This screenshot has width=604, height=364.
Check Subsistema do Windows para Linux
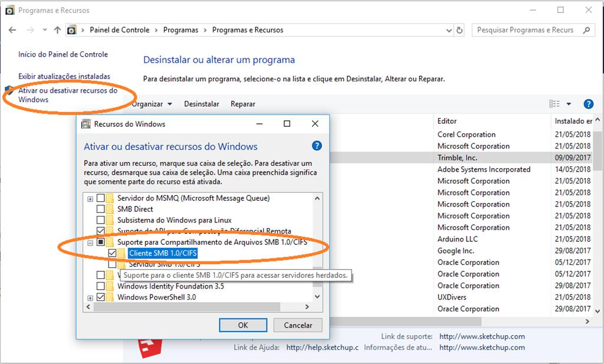[101, 220]
